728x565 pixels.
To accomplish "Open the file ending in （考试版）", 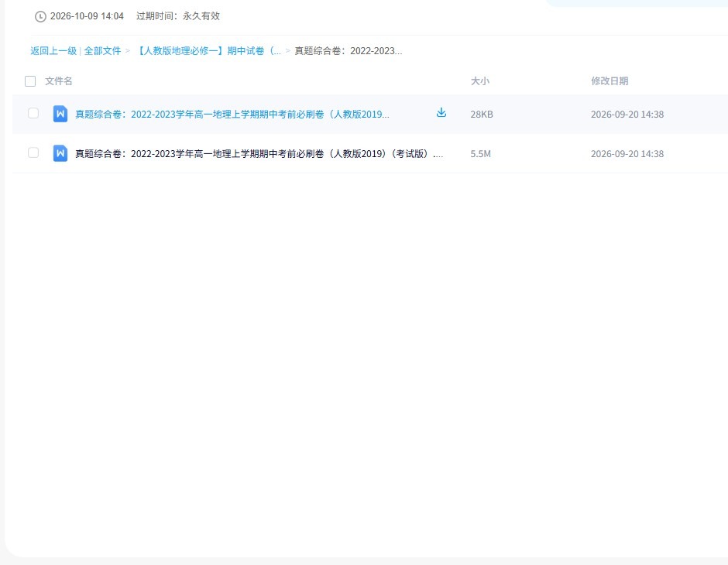I will point(259,153).
